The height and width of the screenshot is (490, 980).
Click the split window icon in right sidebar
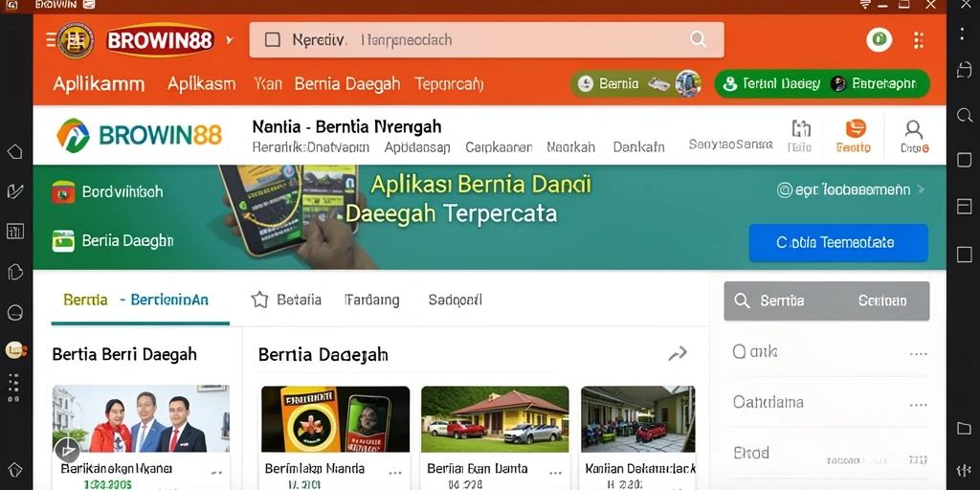(965, 207)
